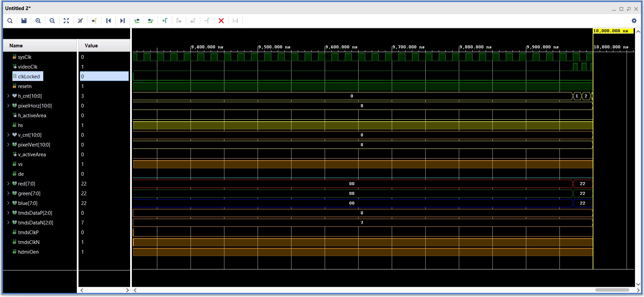Click the 9,500.000 ns ruler label

tap(274, 47)
